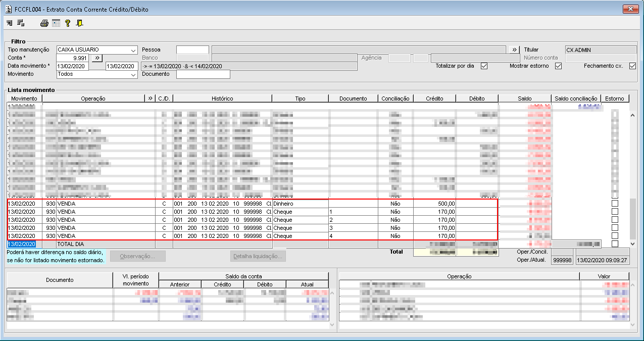Click the Anterior header under Saldo da conta
The height and width of the screenshot is (341, 644).
pyautogui.click(x=180, y=284)
